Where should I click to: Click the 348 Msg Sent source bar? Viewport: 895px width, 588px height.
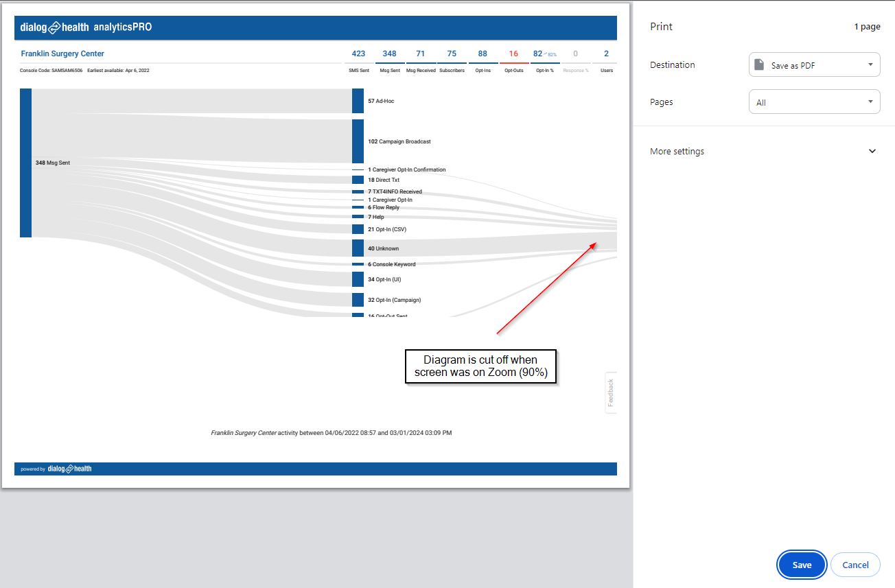tap(25, 163)
